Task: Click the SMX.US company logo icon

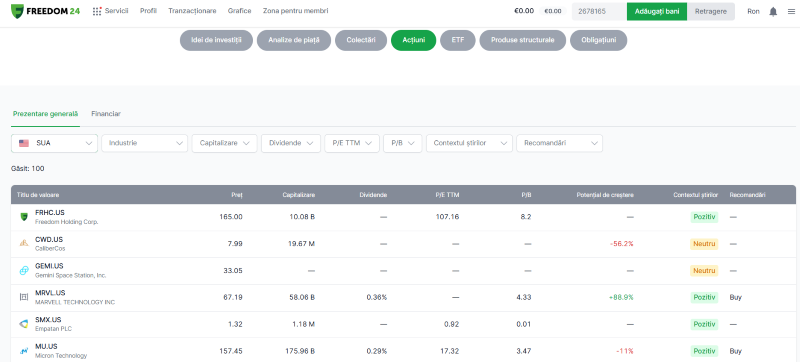Action: [23, 324]
